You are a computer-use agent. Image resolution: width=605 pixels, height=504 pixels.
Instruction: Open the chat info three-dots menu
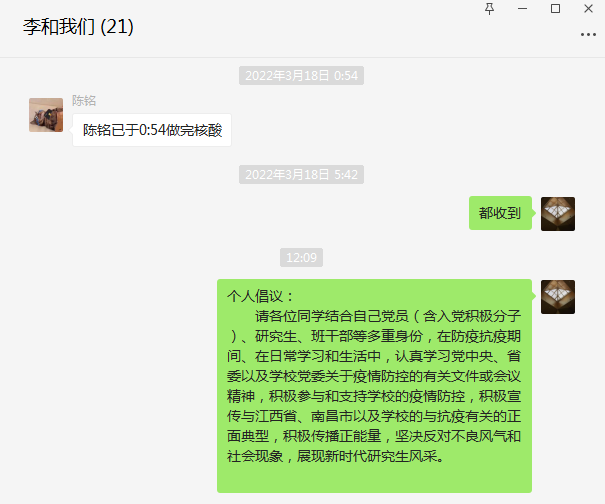click(588, 34)
